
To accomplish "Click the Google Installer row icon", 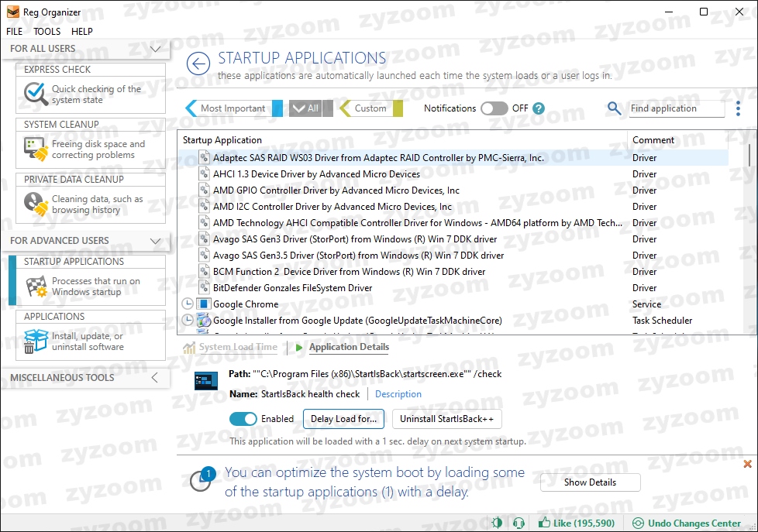I will coord(204,321).
